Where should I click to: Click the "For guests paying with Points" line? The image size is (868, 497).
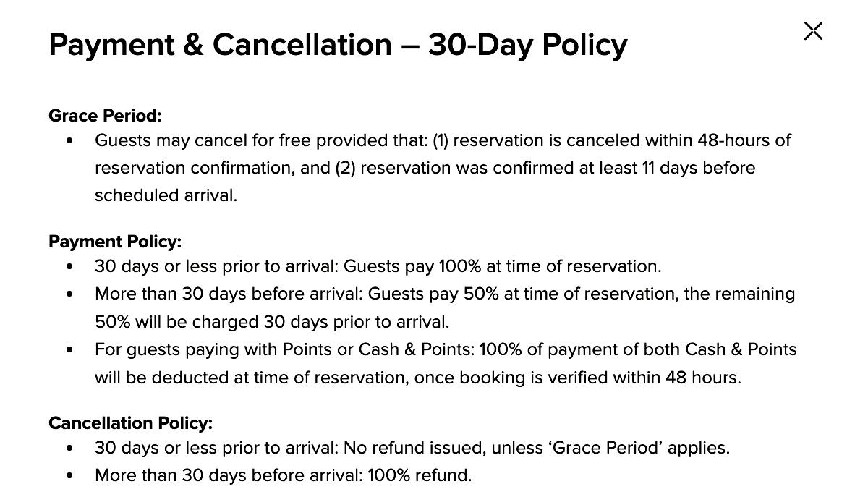point(446,349)
